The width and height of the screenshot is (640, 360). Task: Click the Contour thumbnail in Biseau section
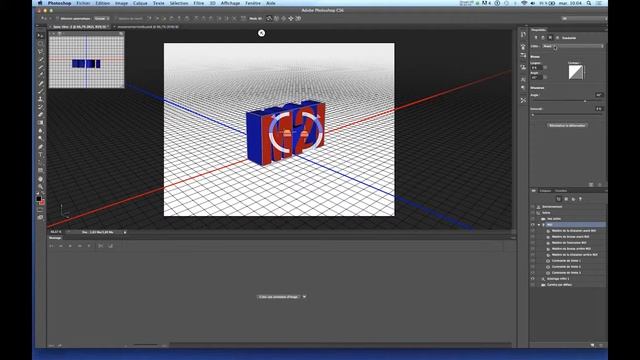(576, 73)
